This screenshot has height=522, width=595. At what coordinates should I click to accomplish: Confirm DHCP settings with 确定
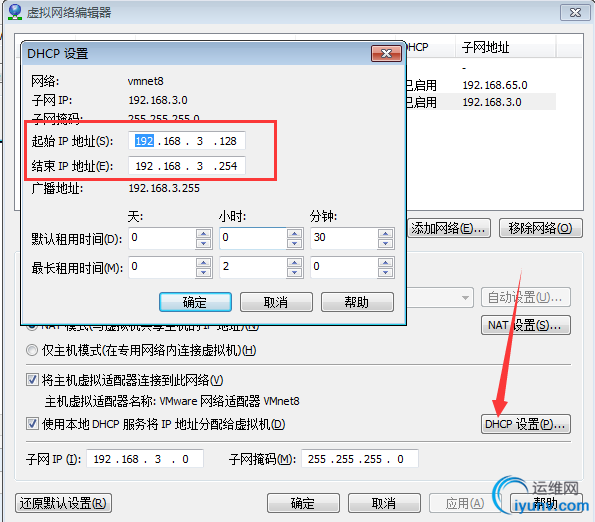pyautogui.click(x=195, y=302)
